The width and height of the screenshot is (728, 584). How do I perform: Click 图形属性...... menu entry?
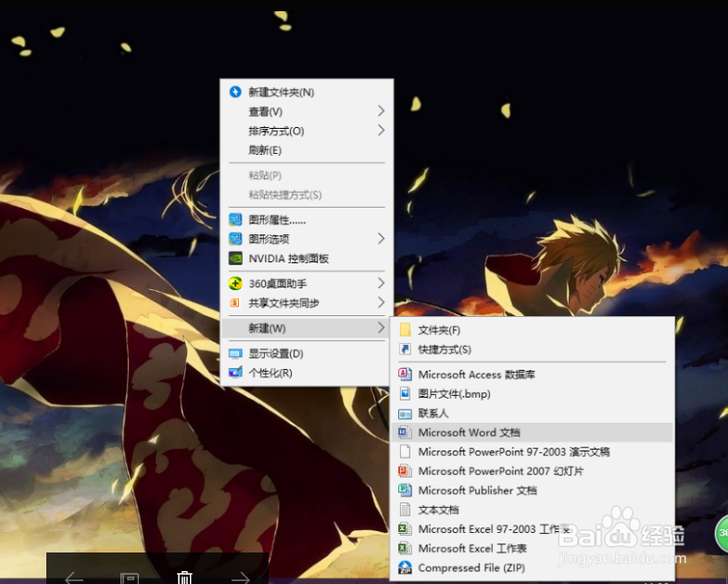[x=307, y=220]
